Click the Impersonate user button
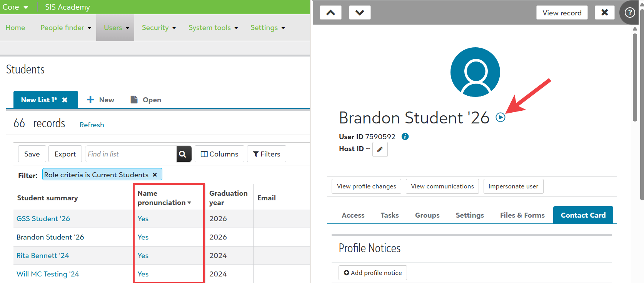The image size is (644, 283). (x=513, y=186)
